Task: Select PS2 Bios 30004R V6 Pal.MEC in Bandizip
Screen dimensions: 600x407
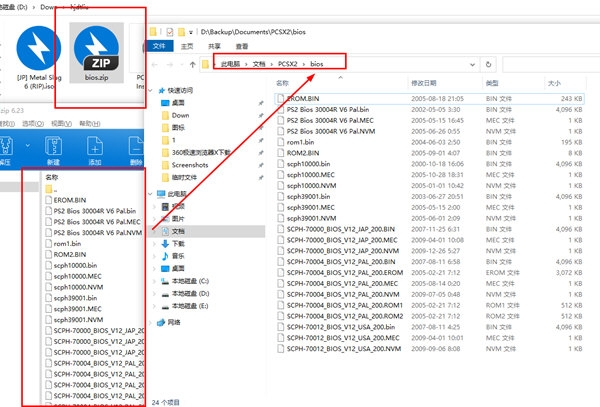Action: pyautogui.click(x=97, y=222)
